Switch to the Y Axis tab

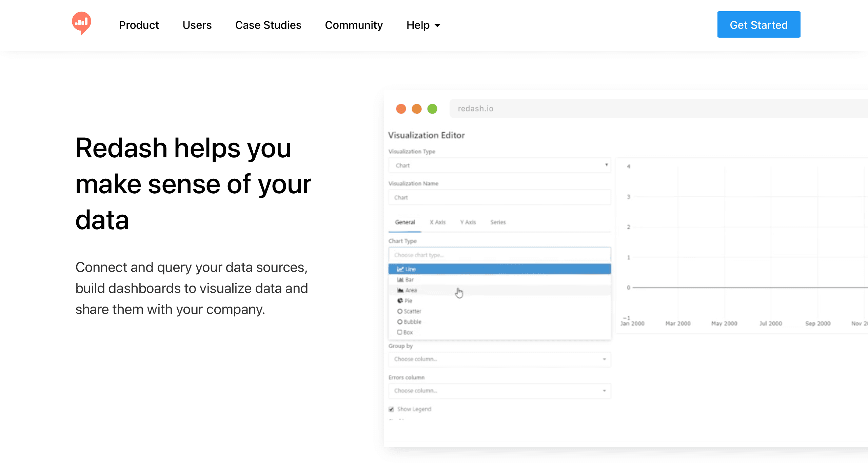point(468,222)
